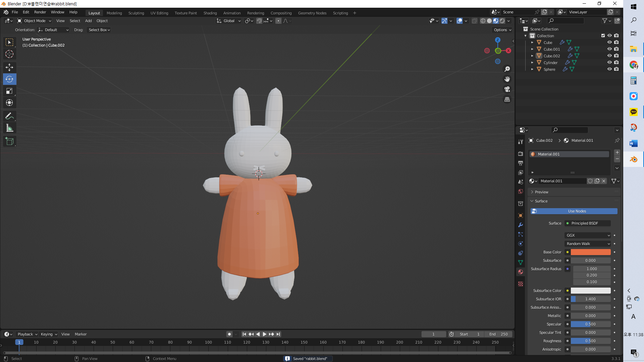Toggle proportional editing in header

[x=278, y=21]
